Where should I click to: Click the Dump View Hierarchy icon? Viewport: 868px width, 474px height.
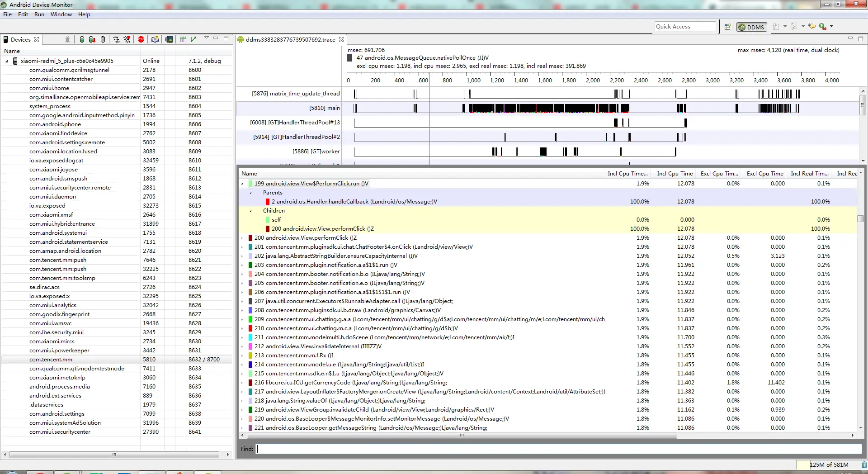tap(169, 39)
